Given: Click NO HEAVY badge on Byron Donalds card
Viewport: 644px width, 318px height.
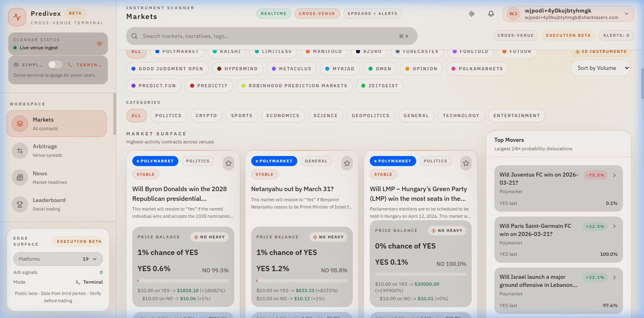Looking at the screenshot, I should point(210,237).
